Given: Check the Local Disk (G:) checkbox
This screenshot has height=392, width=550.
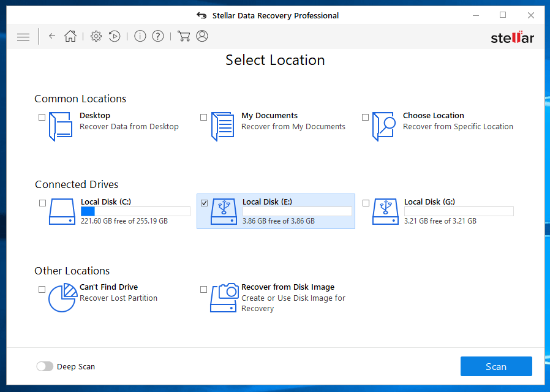Looking at the screenshot, I should coord(366,203).
